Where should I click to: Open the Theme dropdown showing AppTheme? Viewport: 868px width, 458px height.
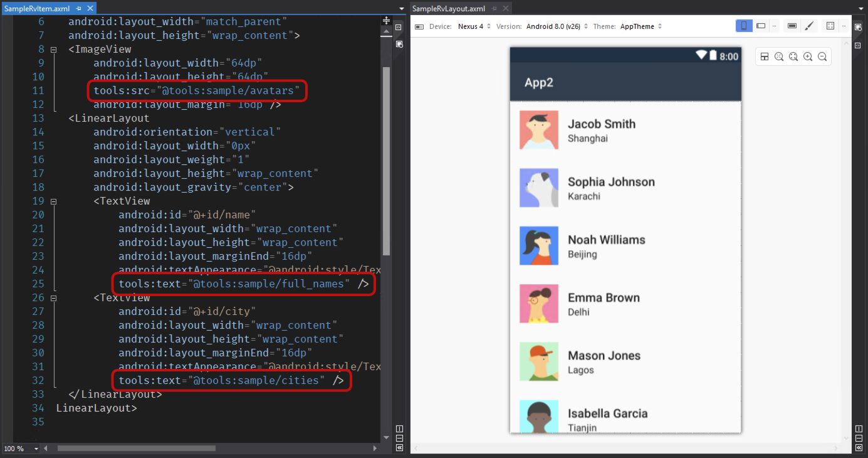641,26
